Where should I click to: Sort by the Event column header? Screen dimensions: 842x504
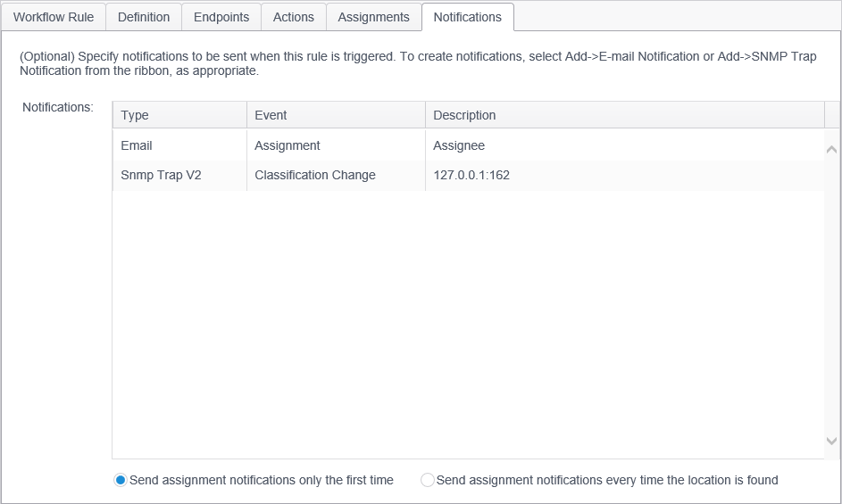pos(336,115)
